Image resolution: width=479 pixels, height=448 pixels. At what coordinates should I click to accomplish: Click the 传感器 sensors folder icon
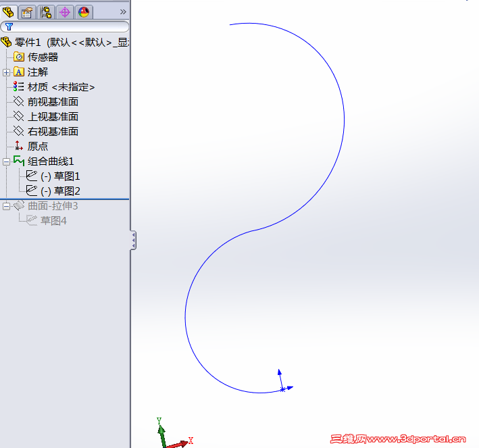(x=19, y=57)
